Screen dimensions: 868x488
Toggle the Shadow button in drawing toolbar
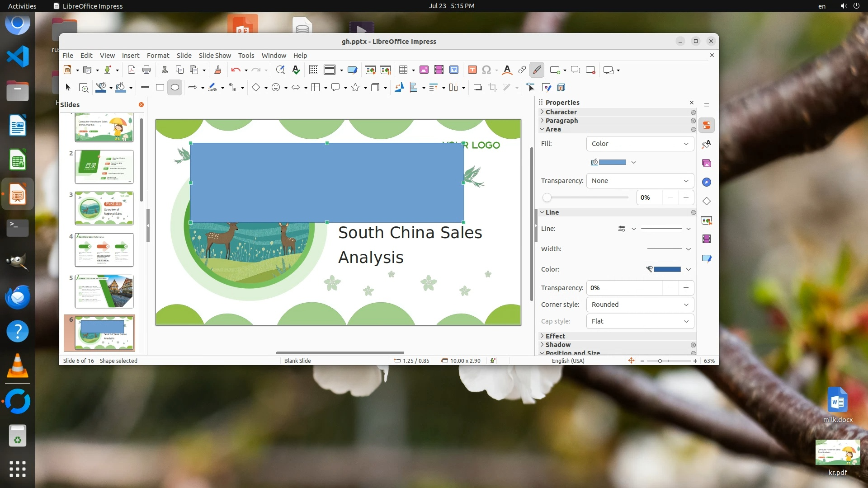(477, 88)
